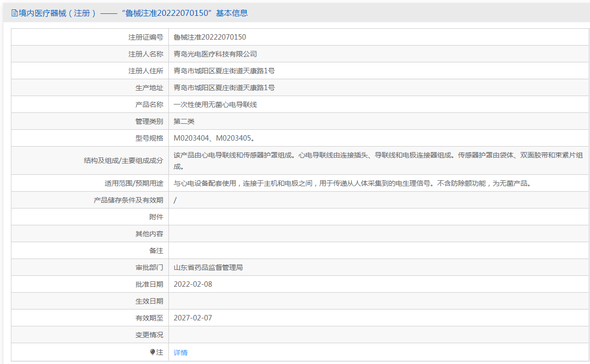Click the address value in the 生产地址 row
Image resolution: width=590 pixels, height=364 pixels.
224,88
